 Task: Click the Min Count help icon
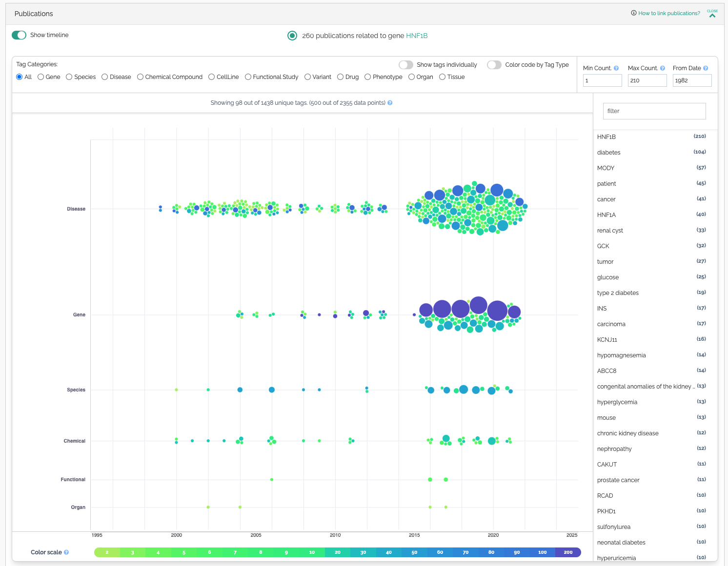point(616,68)
